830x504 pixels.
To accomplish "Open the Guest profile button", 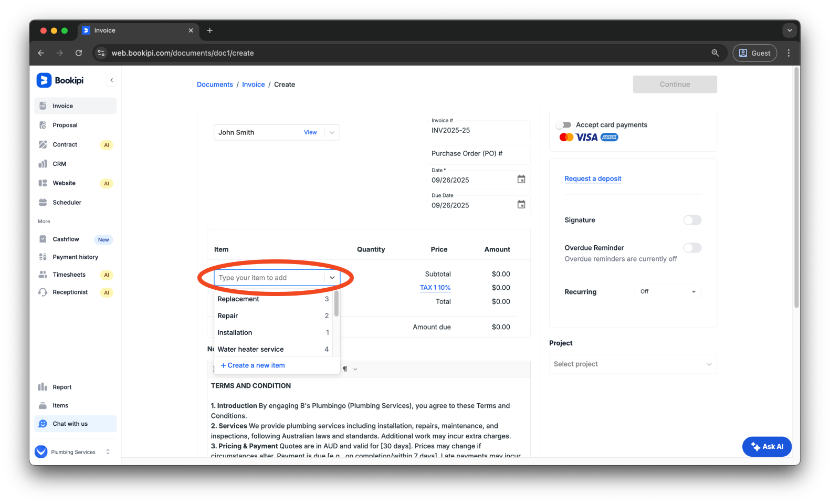I will click(x=755, y=53).
